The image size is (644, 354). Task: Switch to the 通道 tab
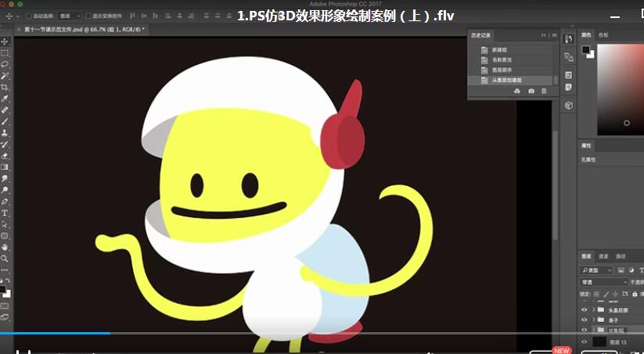pos(603,256)
